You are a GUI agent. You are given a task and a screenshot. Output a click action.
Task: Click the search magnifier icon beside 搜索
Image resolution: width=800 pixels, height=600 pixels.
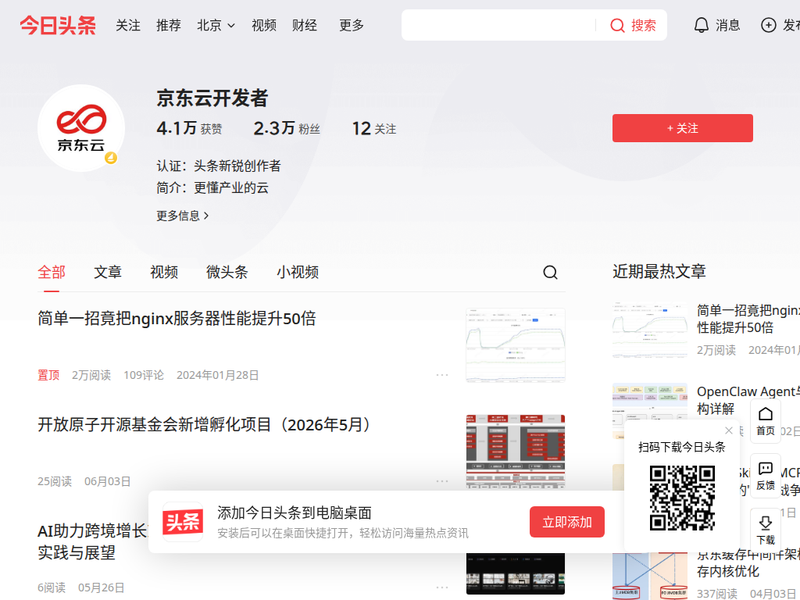pos(617,25)
